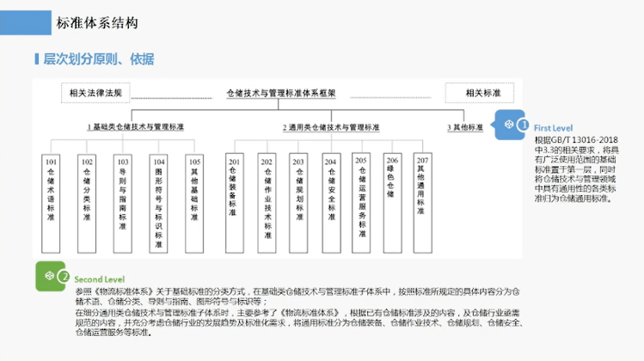This screenshot has width=644, height=361.
Task: Click box 105 其他基础标准
Action: click(194, 204)
